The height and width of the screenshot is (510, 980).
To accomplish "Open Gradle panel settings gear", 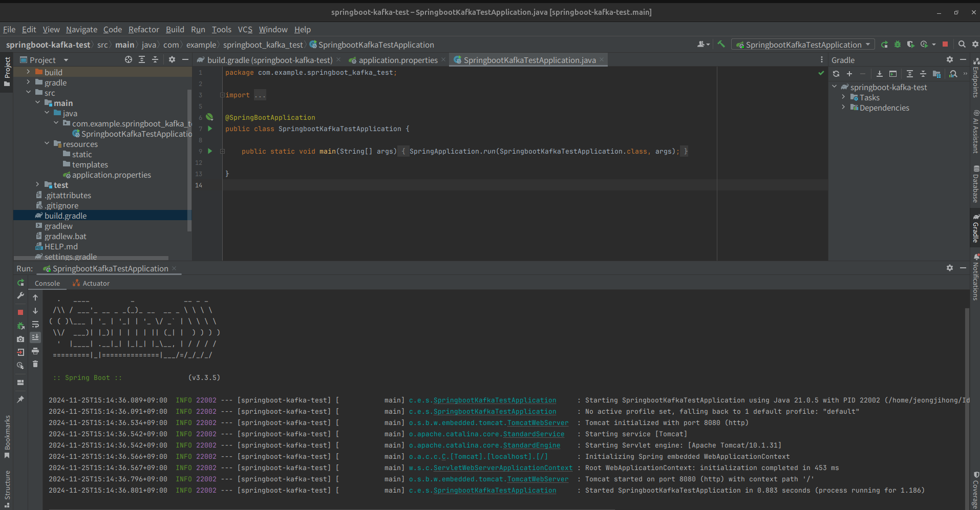I will point(950,59).
